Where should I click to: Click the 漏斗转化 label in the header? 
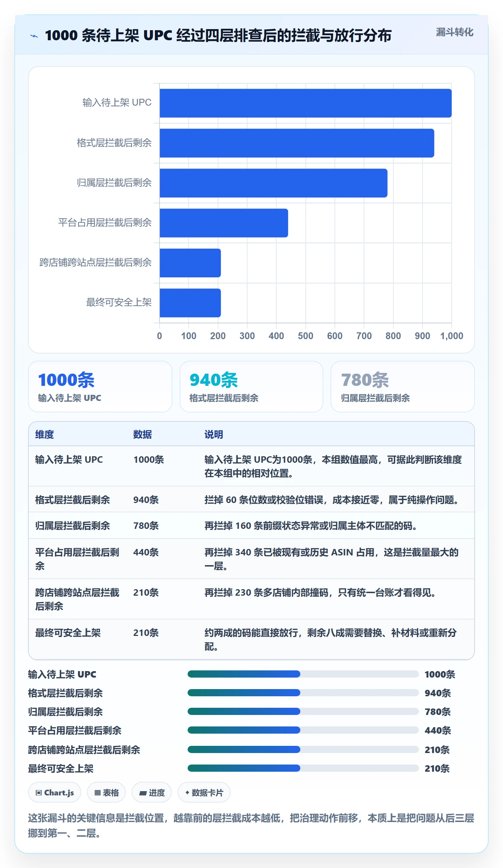454,32
